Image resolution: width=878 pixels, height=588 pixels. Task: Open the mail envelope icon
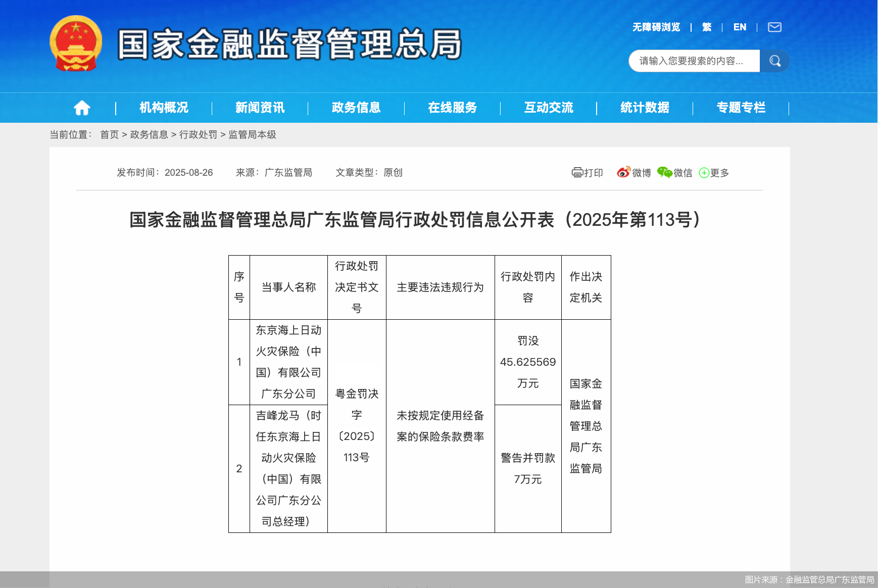coord(774,27)
